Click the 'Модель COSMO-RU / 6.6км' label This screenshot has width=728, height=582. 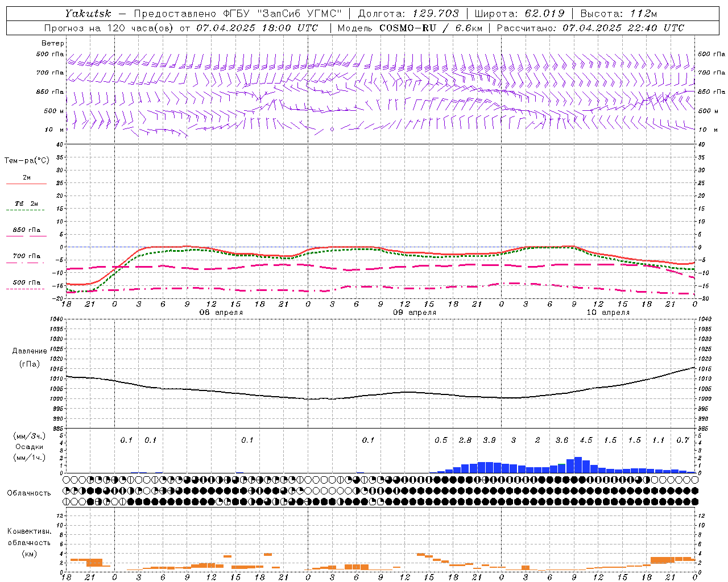click(409, 28)
